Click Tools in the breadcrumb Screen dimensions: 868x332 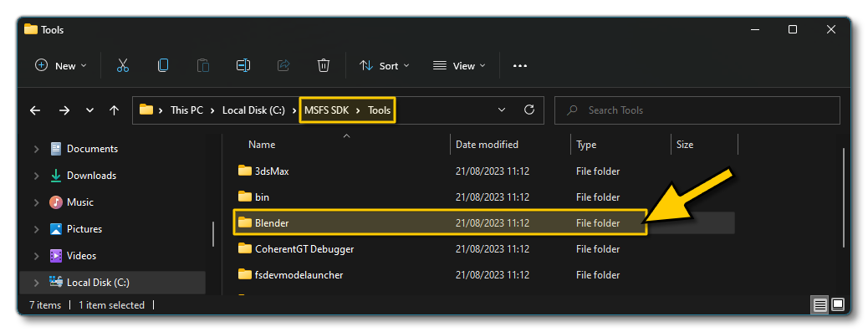[x=380, y=110]
